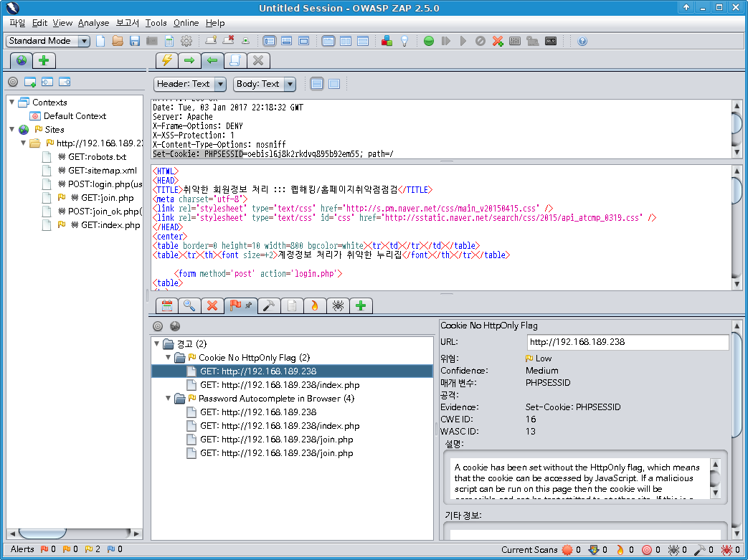Toggle the scope target icon in Sites panel
The width and height of the screenshot is (748, 560).
(13, 82)
